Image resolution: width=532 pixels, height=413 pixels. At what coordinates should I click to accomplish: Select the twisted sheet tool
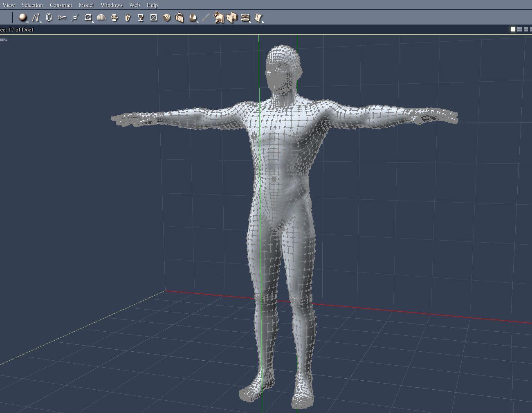(x=219, y=18)
